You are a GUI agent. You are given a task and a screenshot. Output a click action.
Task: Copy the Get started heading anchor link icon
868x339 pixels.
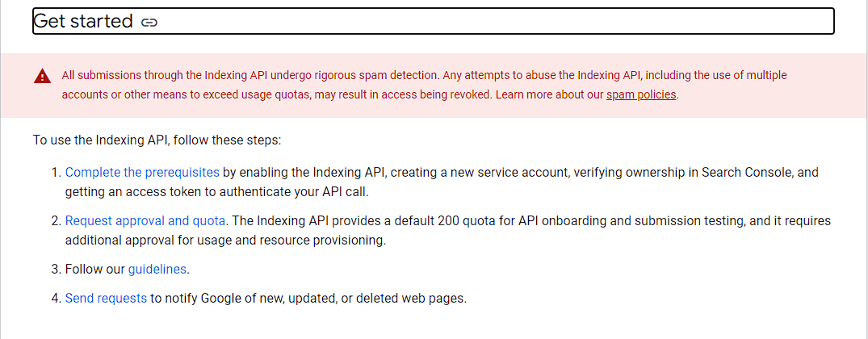(x=149, y=22)
